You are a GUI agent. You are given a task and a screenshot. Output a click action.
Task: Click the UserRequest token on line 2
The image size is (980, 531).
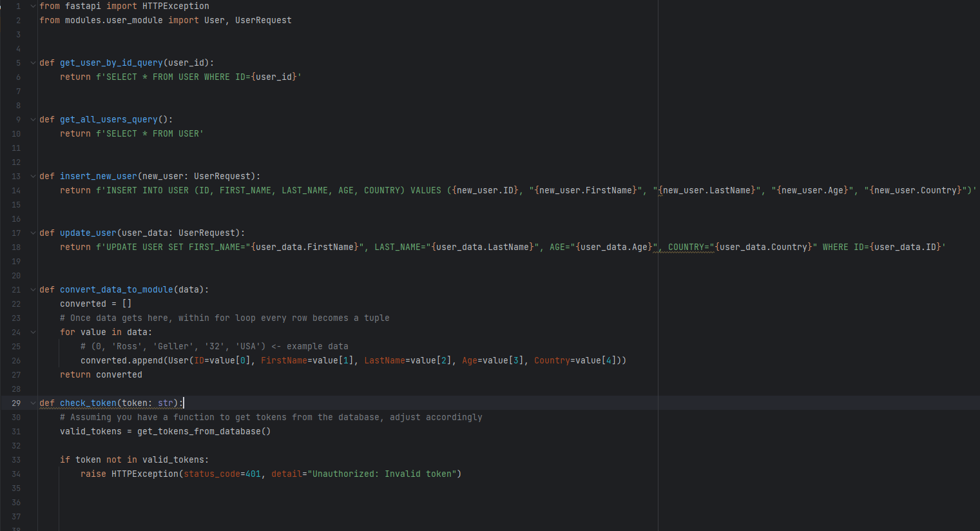[263, 20]
